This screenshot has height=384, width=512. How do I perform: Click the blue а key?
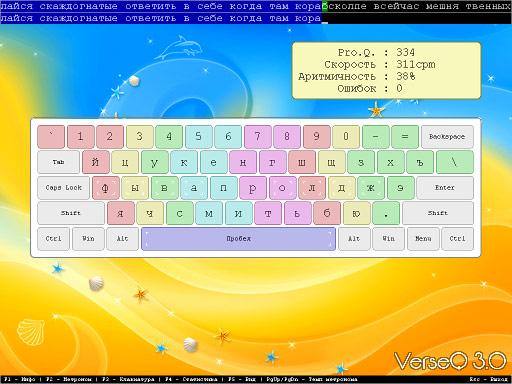194,188
